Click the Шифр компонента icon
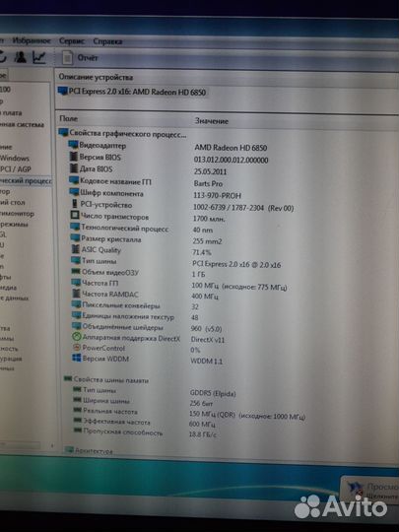Screen dimensions: 399x532 (x=74, y=192)
